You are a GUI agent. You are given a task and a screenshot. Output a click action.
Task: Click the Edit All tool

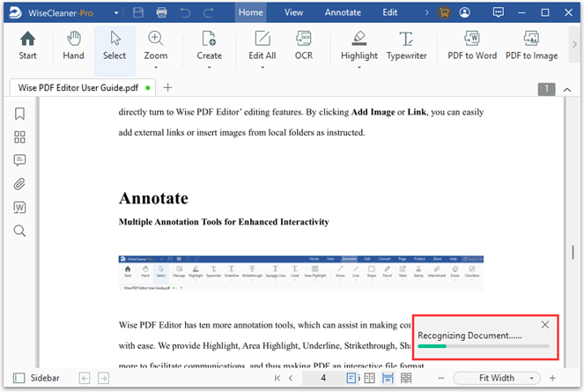point(262,46)
